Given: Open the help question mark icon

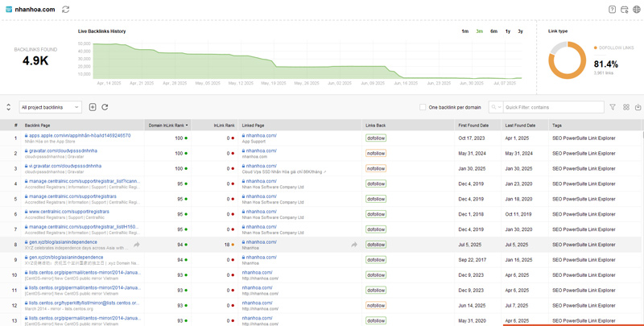Looking at the screenshot, I should coord(612,10).
